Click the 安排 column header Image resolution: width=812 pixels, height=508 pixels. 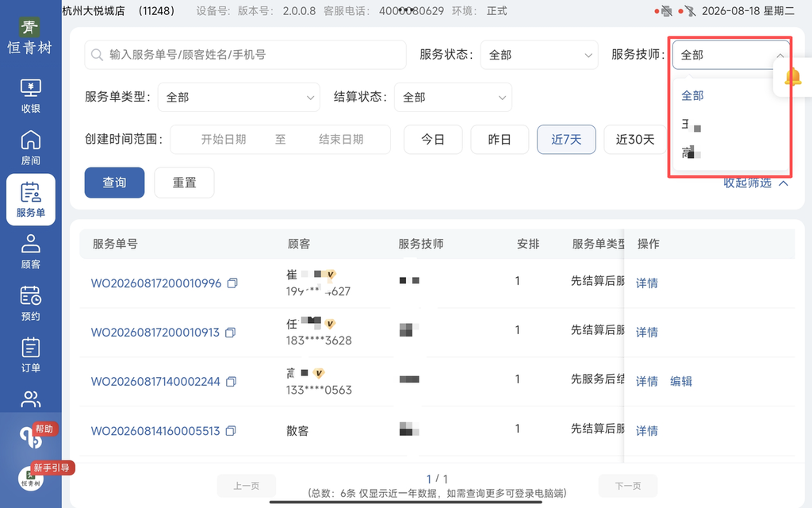pos(528,244)
